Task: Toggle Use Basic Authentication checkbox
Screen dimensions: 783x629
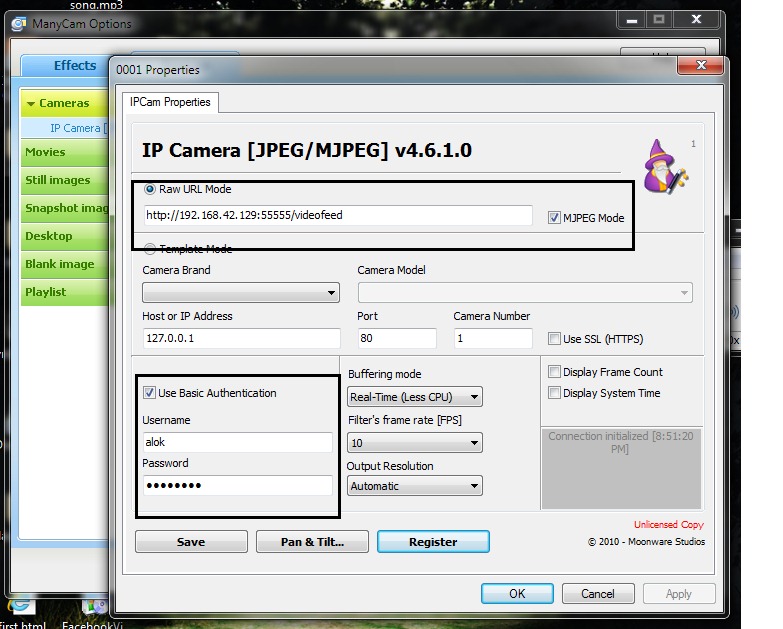Action: point(149,392)
